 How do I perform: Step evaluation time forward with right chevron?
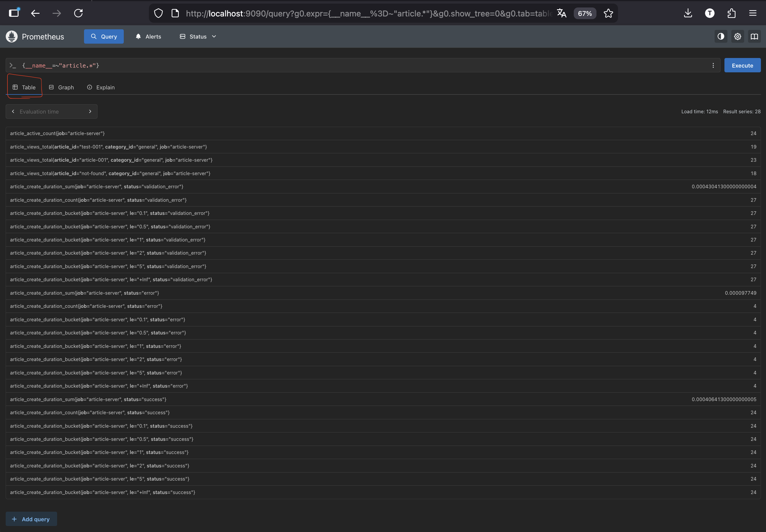90,111
